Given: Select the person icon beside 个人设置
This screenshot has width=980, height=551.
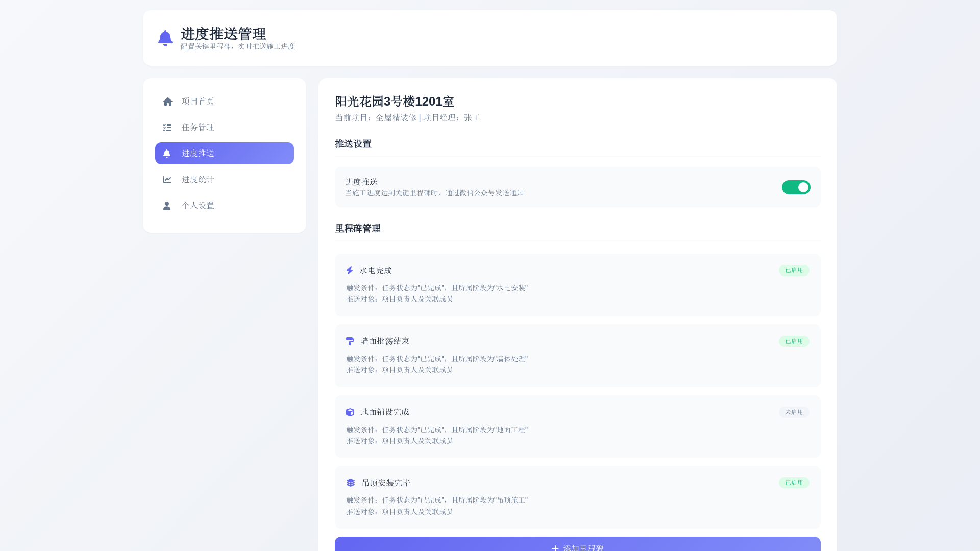Looking at the screenshot, I should tap(167, 205).
